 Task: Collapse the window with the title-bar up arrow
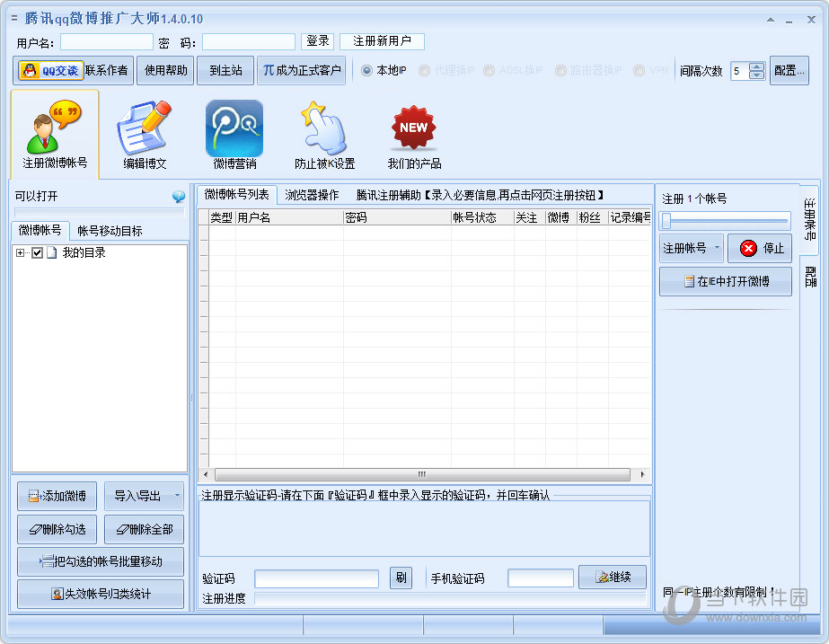point(771,20)
